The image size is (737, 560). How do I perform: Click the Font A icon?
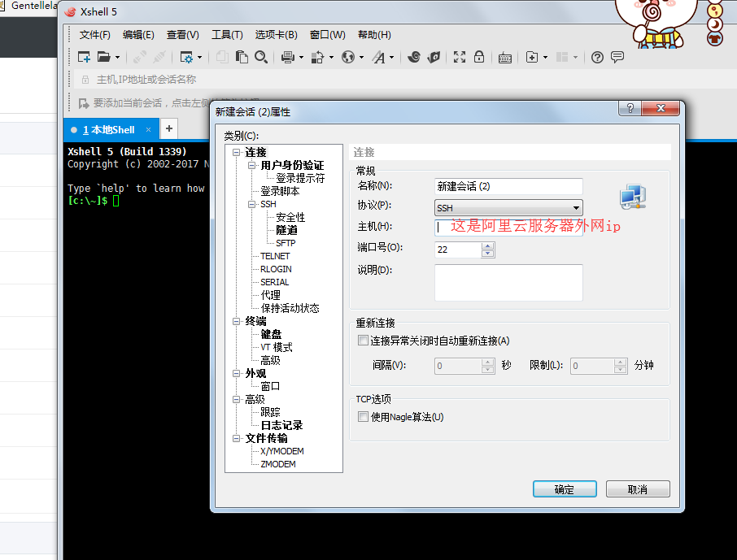click(378, 58)
